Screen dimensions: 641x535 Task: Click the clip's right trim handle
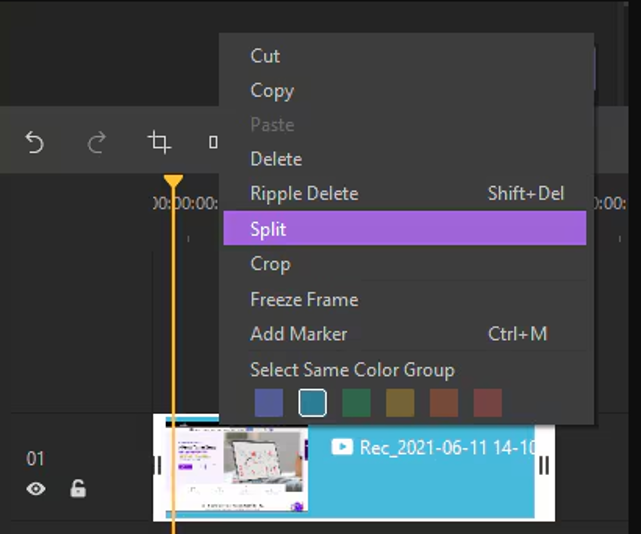[x=544, y=465]
